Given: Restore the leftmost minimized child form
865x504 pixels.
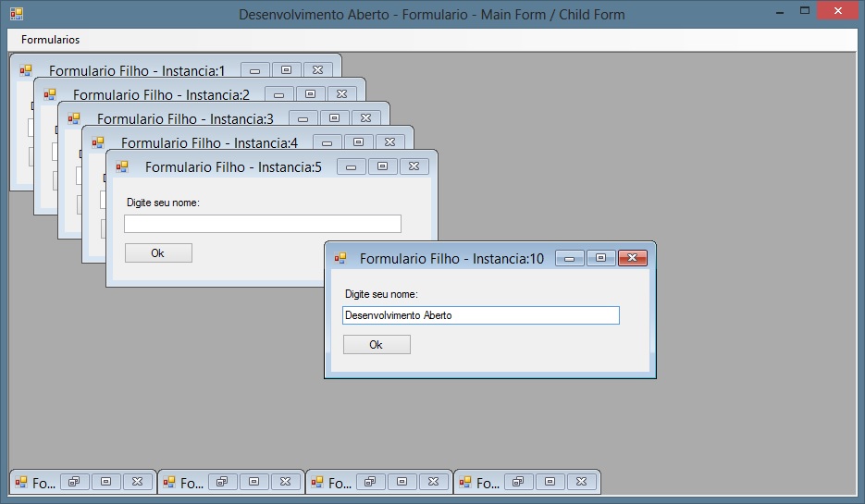Looking at the screenshot, I should point(74,482).
